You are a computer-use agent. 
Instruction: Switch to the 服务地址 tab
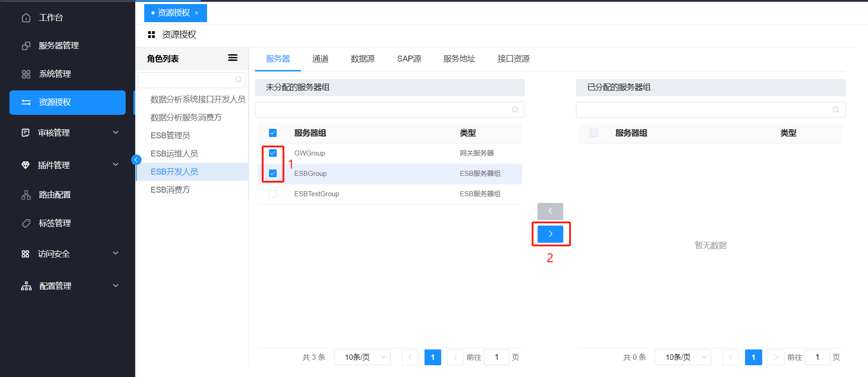[459, 59]
